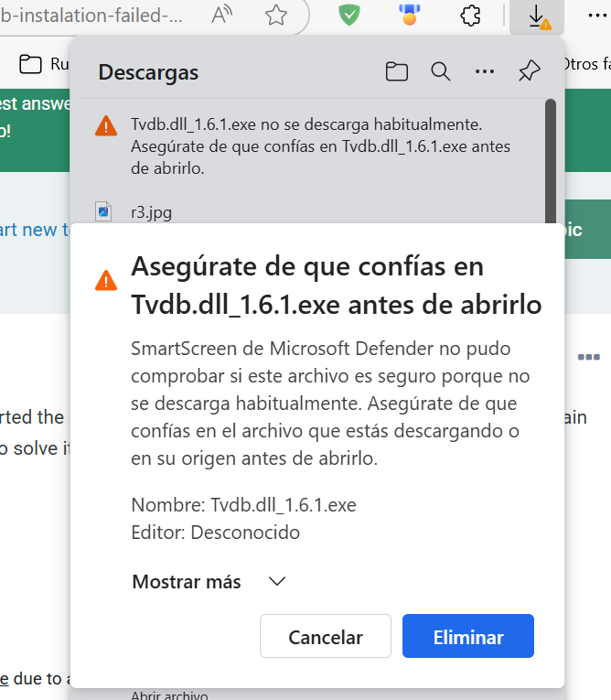This screenshot has height=700, width=611.
Task: Click Editor: Desconocido text
Action: (216, 533)
